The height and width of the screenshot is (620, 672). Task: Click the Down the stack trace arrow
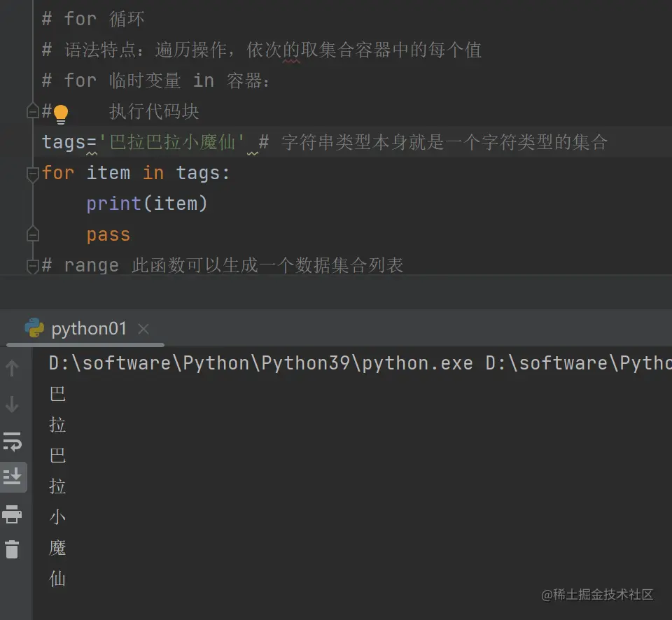[12, 404]
